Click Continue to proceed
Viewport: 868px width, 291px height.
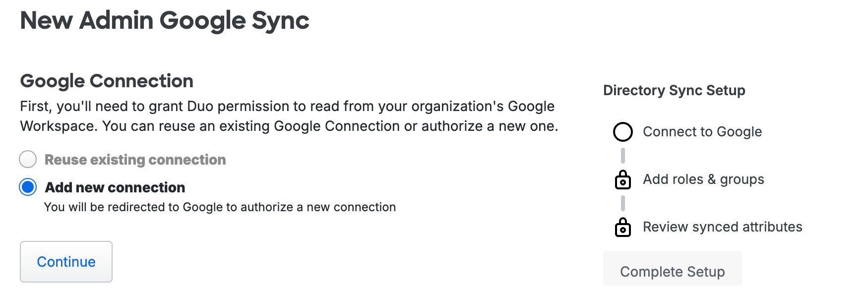coord(66,262)
